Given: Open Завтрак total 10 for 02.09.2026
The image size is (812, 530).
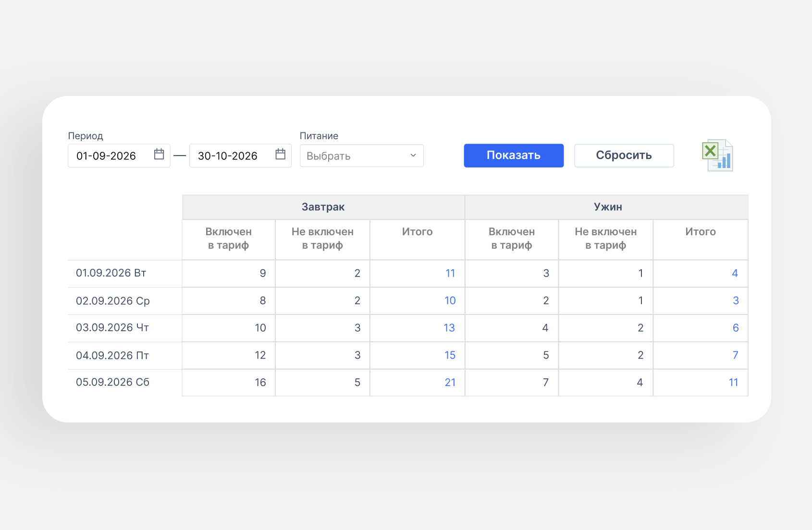Looking at the screenshot, I should (x=450, y=301).
